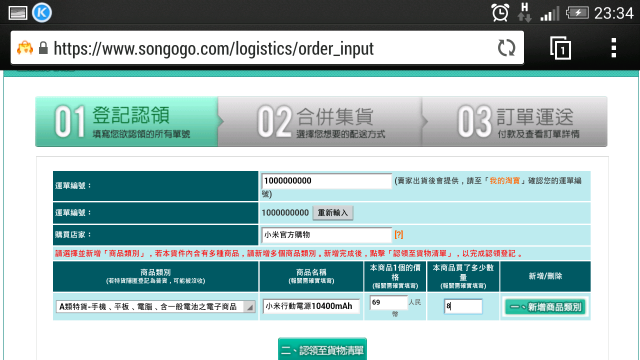The height and width of the screenshot is (360, 640).
Task: Click the 新增/刪除 column header
Action: click(x=545, y=277)
